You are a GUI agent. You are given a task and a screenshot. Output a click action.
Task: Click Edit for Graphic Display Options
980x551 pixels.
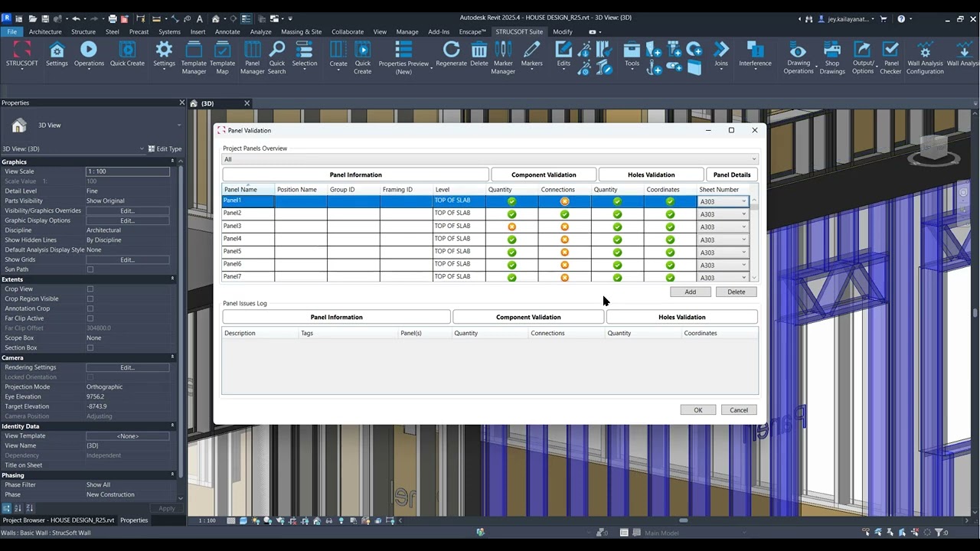pyautogui.click(x=127, y=220)
